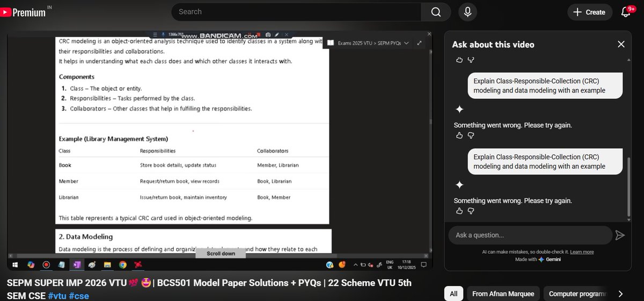Image resolution: width=644 pixels, height=301 pixels.
Task: Open the Create button
Action: pyautogui.click(x=589, y=12)
